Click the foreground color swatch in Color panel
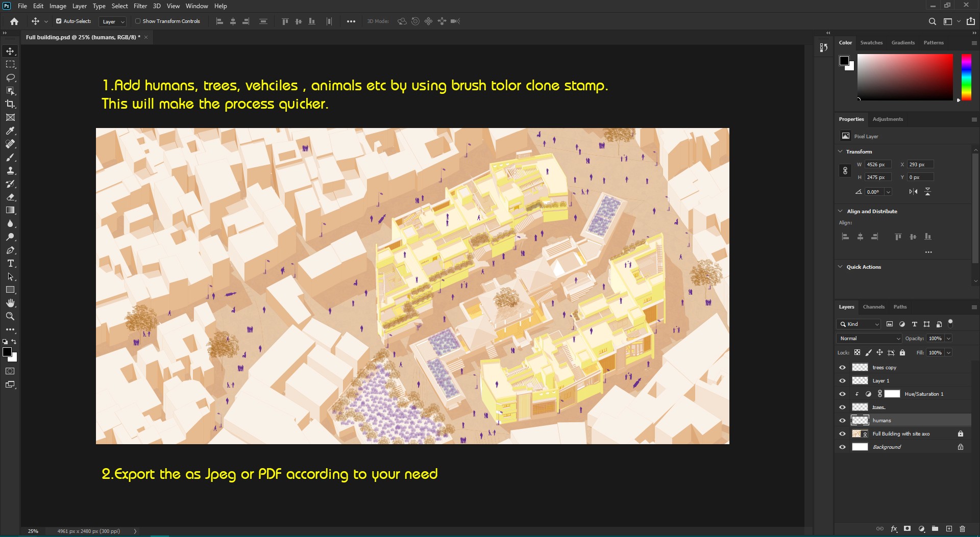 click(844, 61)
